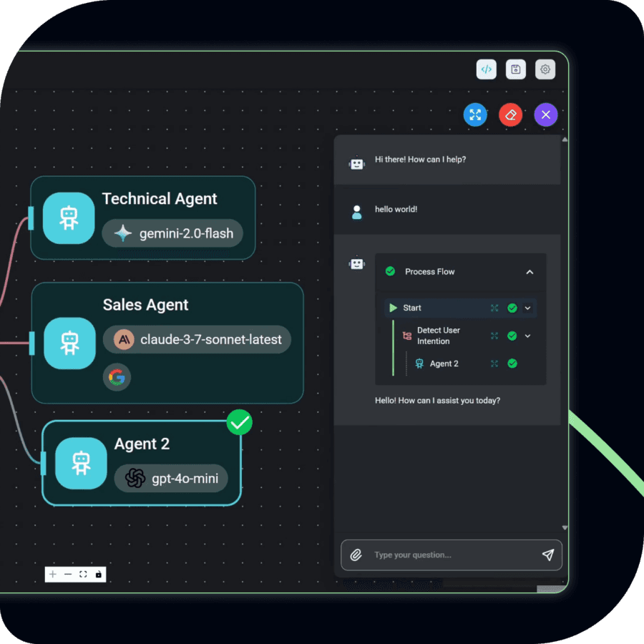
Task: Select the Start step row
Action: 460,308
